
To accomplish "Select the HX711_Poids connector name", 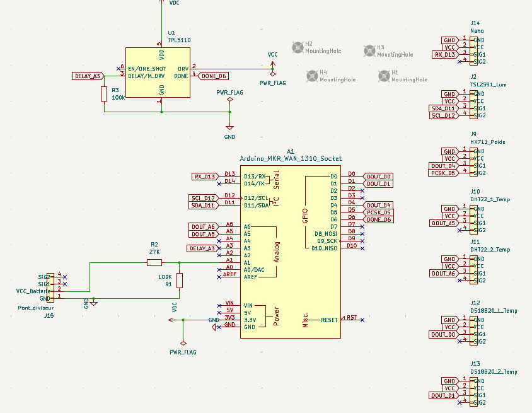I will point(487,142).
